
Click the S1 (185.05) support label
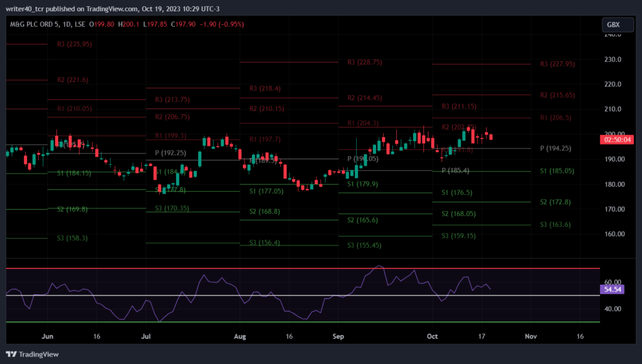(x=557, y=171)
